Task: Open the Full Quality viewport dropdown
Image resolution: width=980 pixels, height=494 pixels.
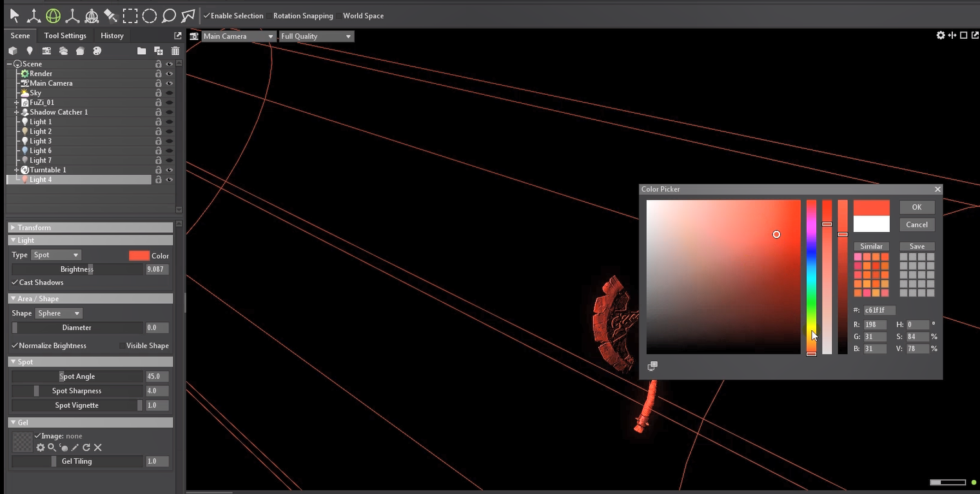Action: [x=316, y=36]
